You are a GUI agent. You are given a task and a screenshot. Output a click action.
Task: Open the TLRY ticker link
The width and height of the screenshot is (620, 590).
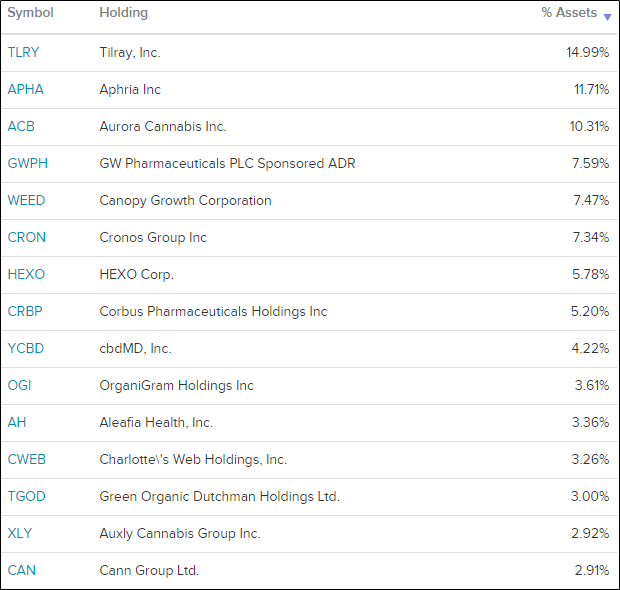click(x=23, y=52)
